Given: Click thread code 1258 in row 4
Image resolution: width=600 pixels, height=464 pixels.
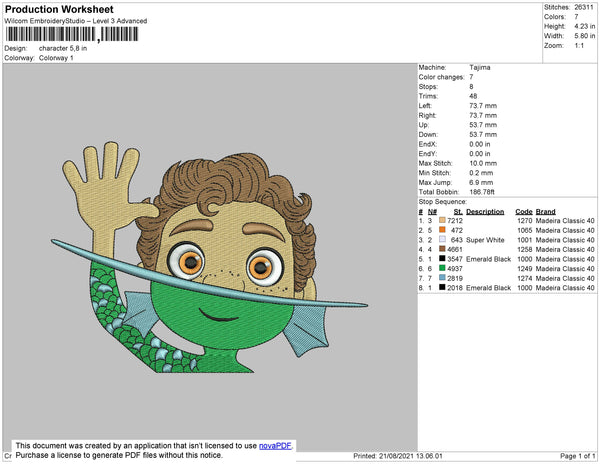Looking at the screenshot, I should click(525, 249).
